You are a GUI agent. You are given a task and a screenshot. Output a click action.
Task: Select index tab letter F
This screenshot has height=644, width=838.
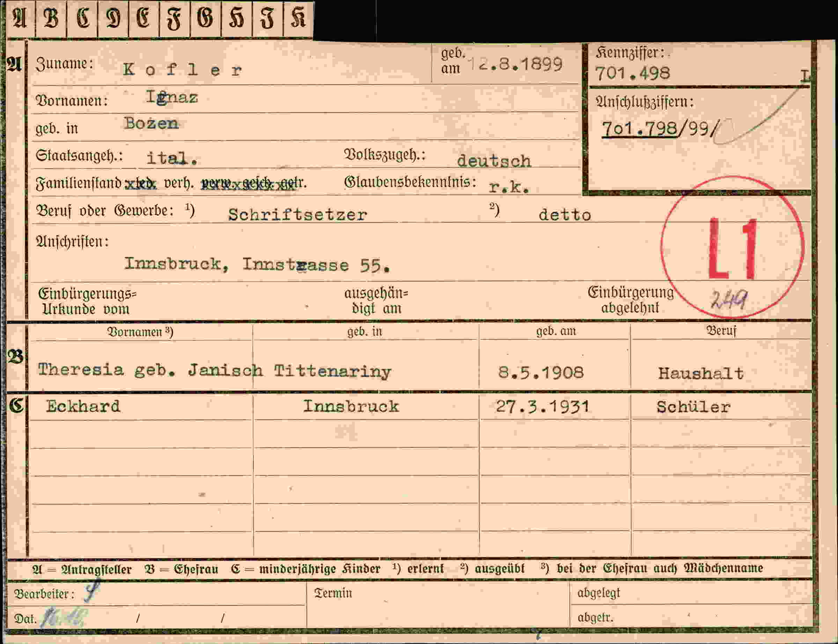(x=175, y=19)
